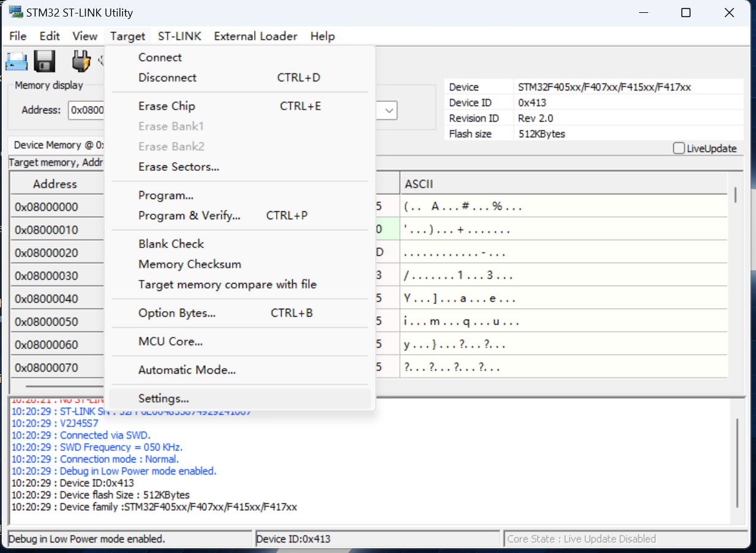Choose Memory Checksum menu entry
Image resolution: width=756 pixels, height=553 pixels.
click(x=240, y=264)
